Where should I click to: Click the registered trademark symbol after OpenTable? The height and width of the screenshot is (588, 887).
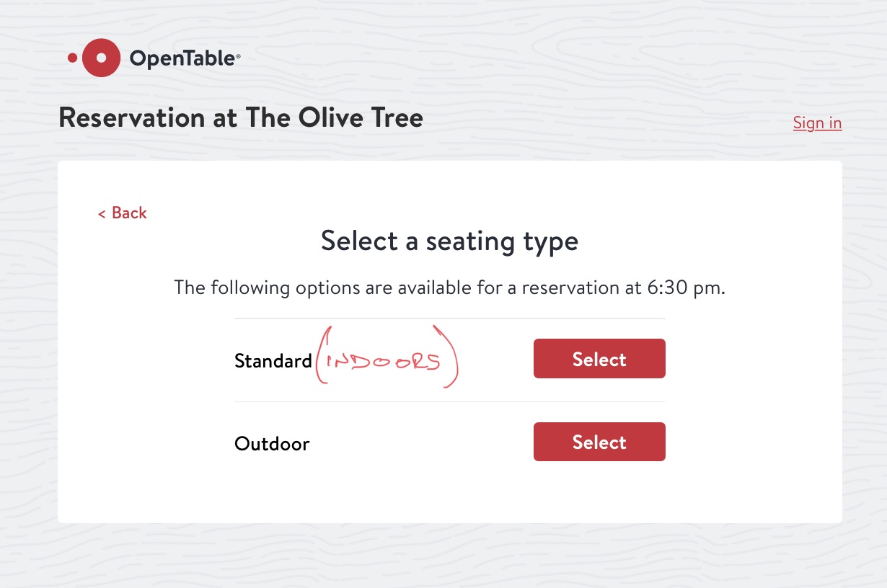[x=238, y=55]
